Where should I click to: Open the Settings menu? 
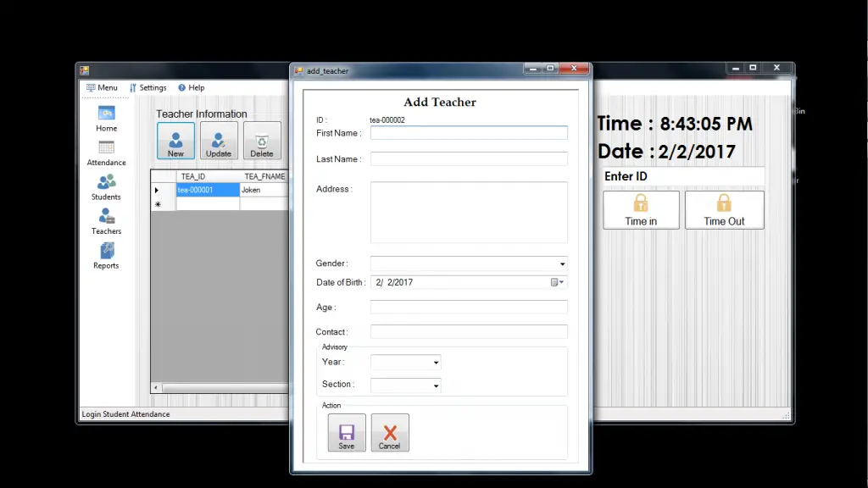point(149,87)
